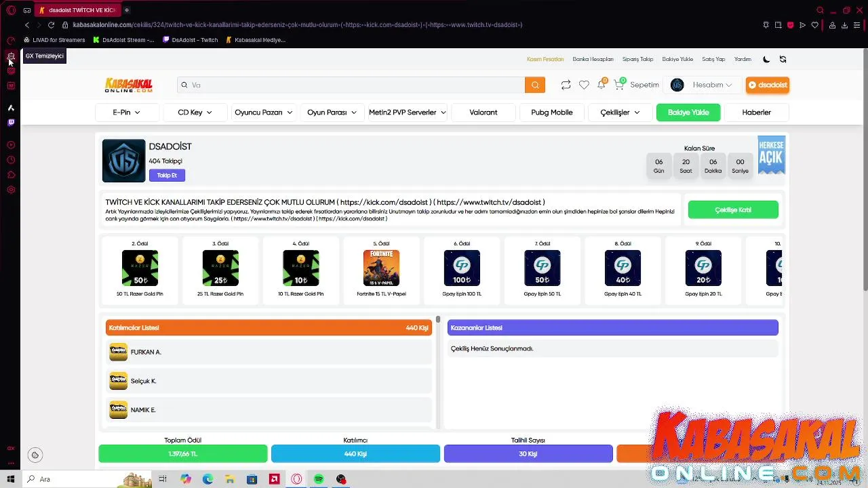Expand the Metin2 PVP Serverler dropdown
The width and height of the screenshot is (868, 488).
pyautogui.click(x=407, y=113)
